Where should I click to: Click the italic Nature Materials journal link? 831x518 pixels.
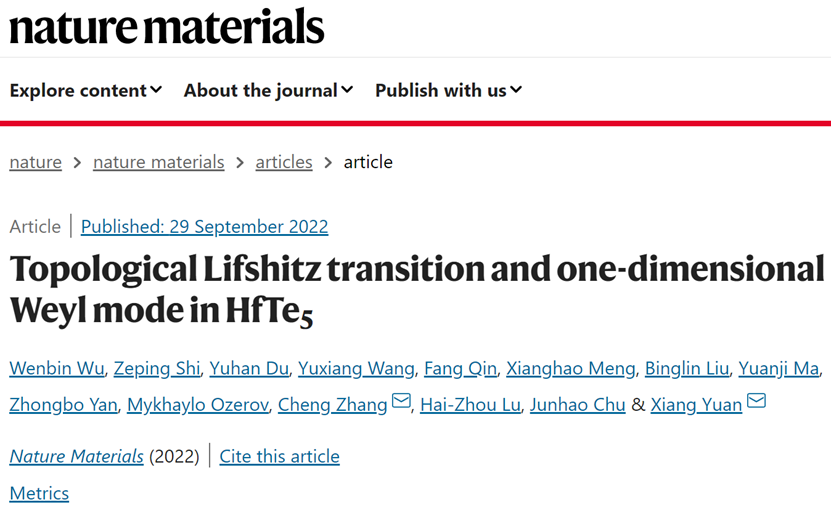click(x=76, y=457)
